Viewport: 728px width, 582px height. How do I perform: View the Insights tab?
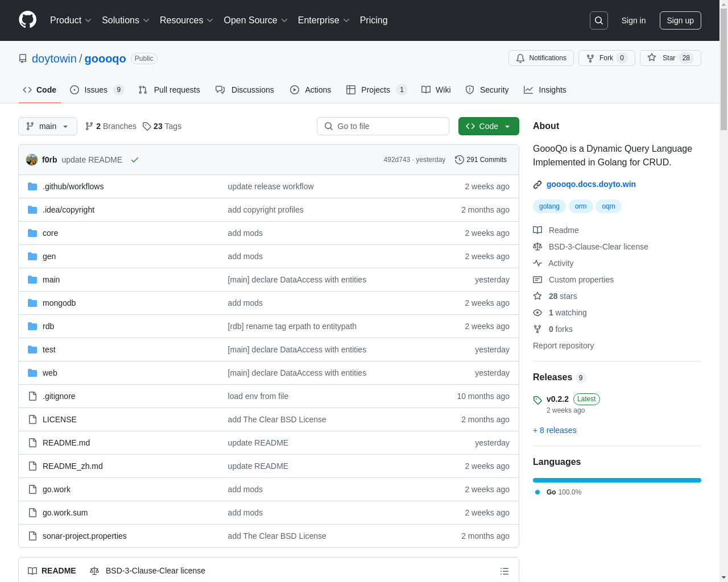545,90
